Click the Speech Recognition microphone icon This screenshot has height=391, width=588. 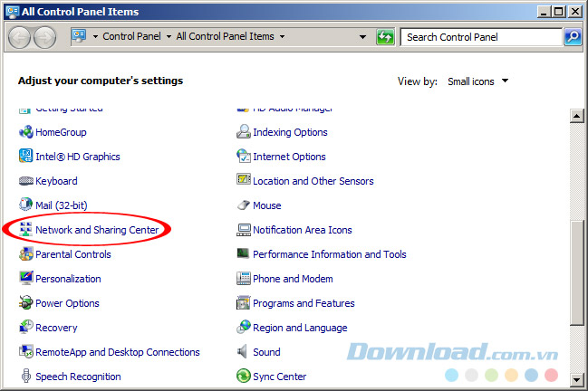(26, 376)
